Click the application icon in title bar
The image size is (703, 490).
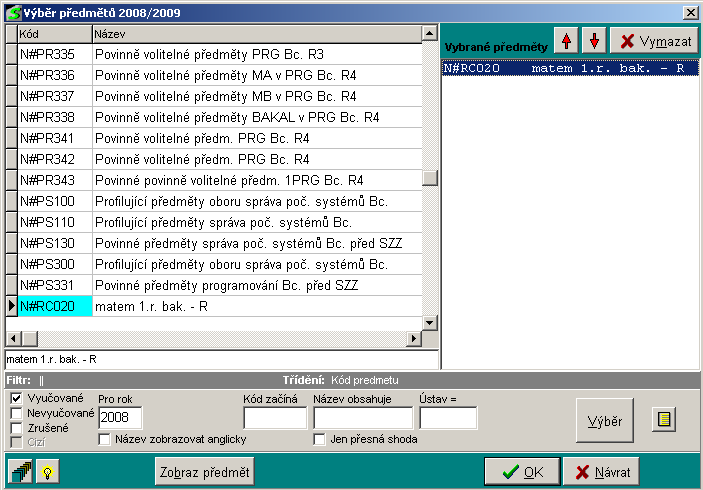click(x=13, y=13)
